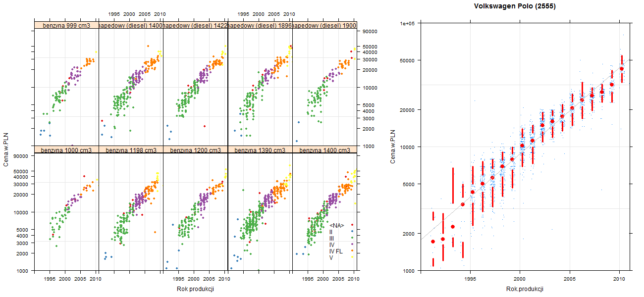Click the 2005 year tick on Volkswagen Polo chart
The width and height of the screenshot is (644, 297).
pos(570,279)
